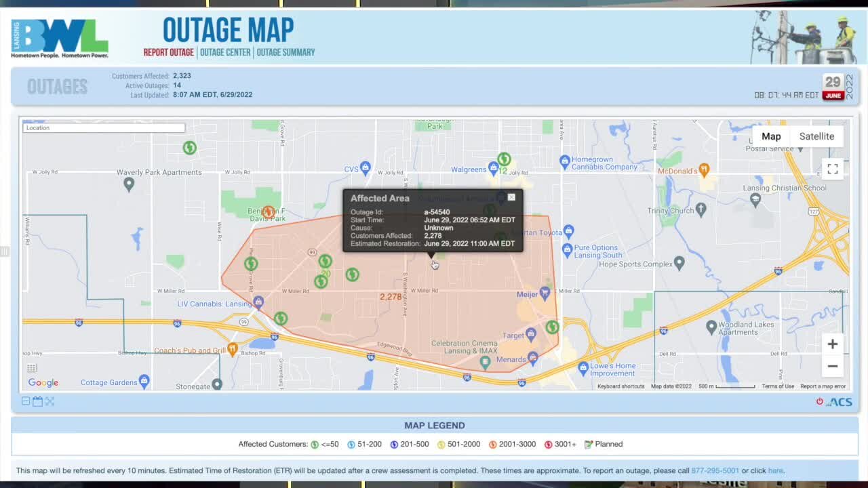
Task: Click the 877-295-5001 phone number link
Action: [715, 470]
